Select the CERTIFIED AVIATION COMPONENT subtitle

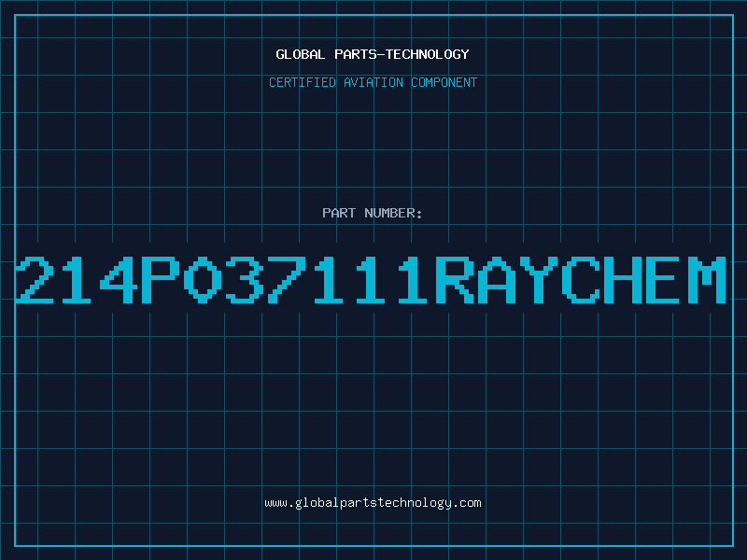[x=373, y=82]
